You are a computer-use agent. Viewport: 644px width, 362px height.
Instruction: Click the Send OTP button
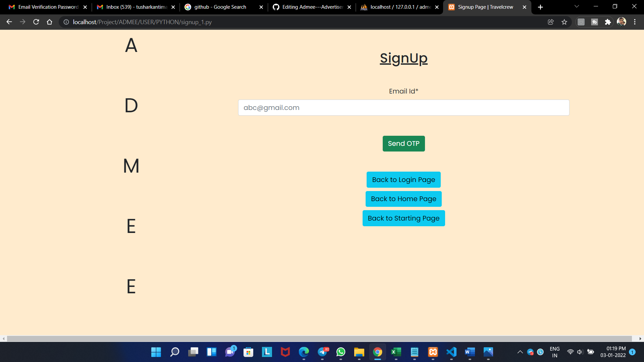[x=404, y=143]
